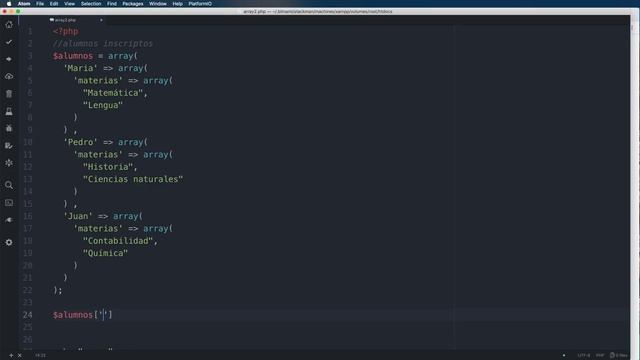The image size is (640, 360).
Task: Click the flask icon in the sidebar
Action: tap(9, 111)
